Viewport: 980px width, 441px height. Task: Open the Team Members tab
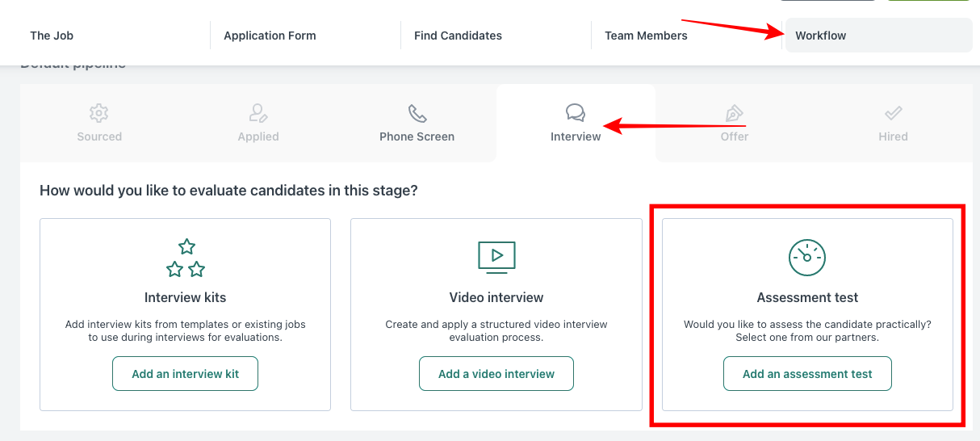[646, 36]
